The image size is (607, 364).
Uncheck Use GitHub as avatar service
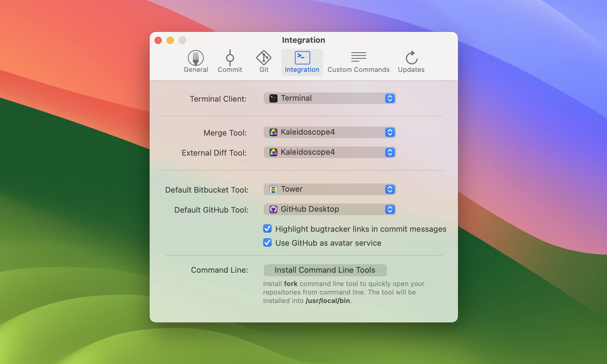(x=267, y=242)
